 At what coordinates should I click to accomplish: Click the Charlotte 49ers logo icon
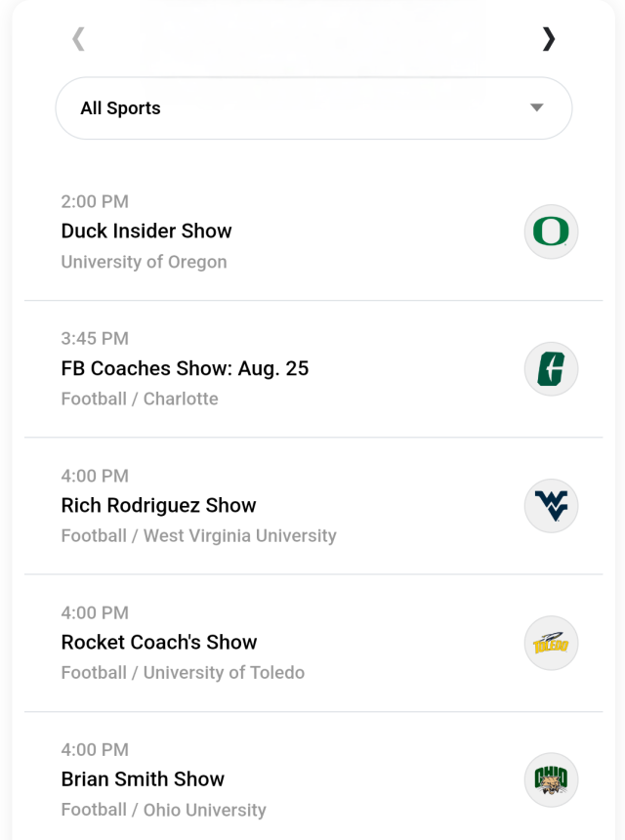(x=551, y=369)
